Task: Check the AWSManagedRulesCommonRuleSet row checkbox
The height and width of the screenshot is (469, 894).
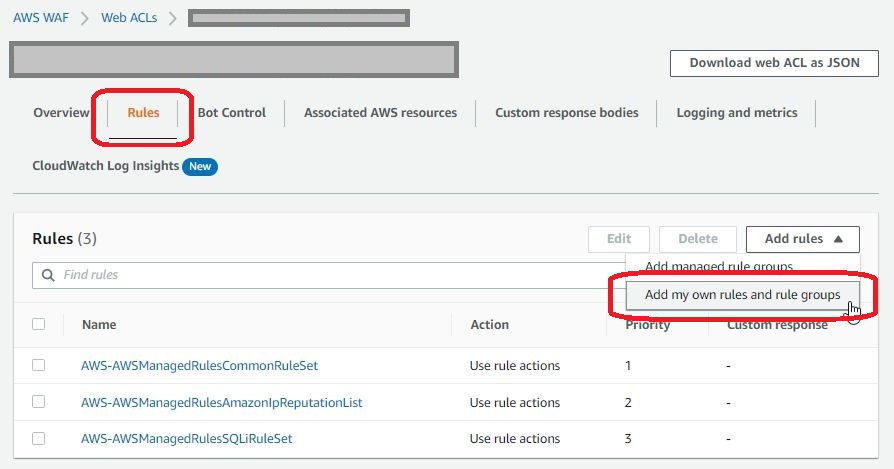Action: [x=39, y=365]
